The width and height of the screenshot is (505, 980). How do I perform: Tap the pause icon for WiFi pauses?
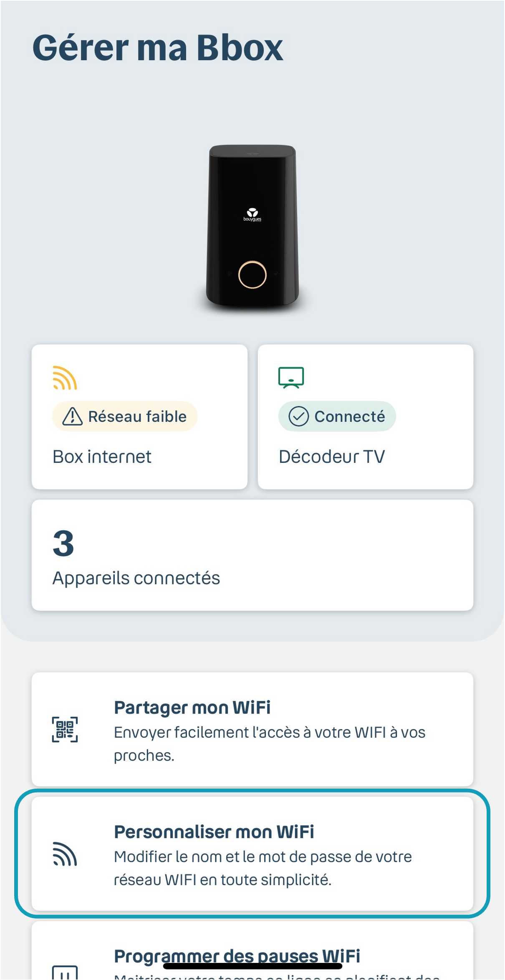pos(65,973)
